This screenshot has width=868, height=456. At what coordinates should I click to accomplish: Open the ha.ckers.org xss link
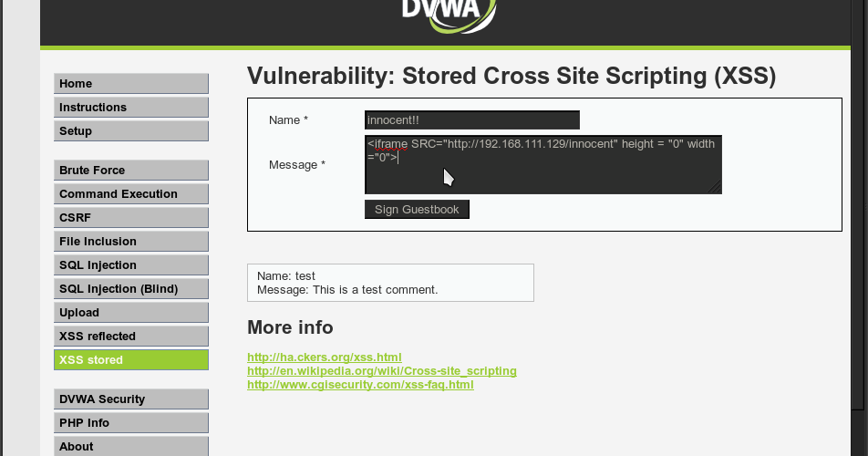coord(325,357)
